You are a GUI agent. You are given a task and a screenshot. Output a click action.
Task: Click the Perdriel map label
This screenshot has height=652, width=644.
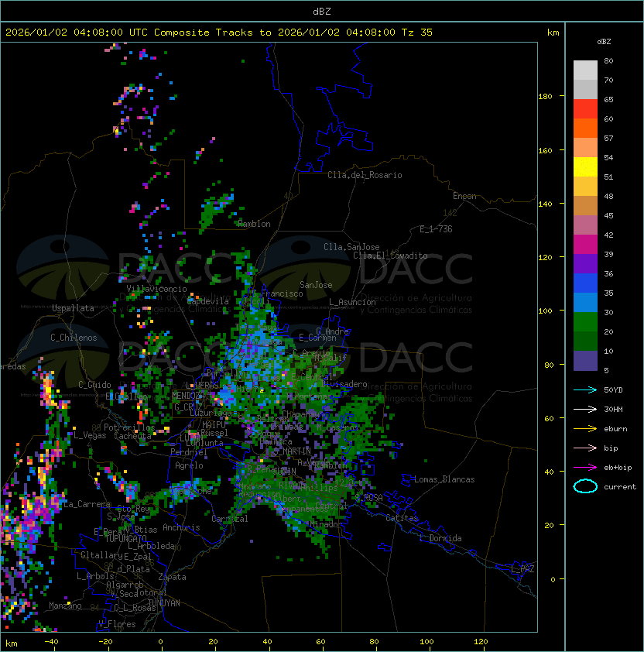click(x=189, y=452)
